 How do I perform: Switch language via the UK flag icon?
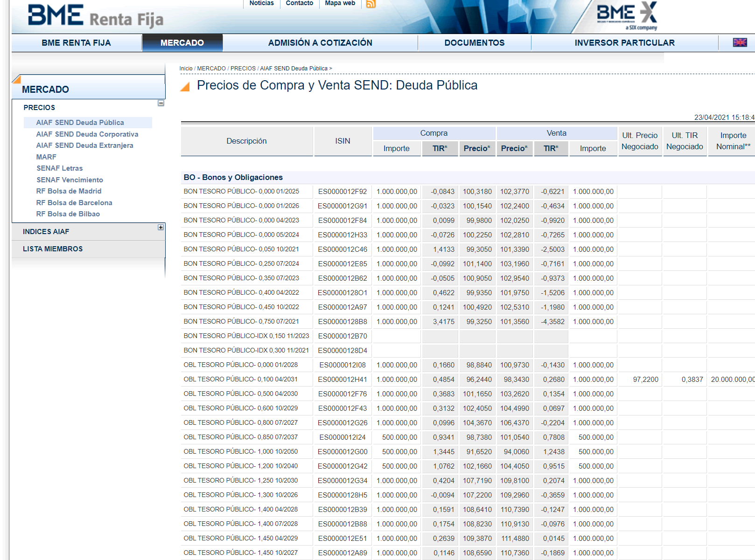pos(740,43)
